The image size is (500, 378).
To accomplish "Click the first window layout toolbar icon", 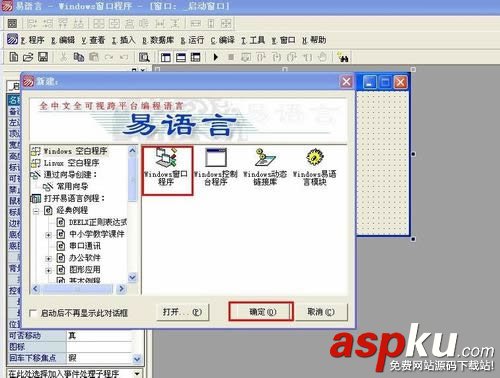I will pyautogui.click(x=166, y=57).
